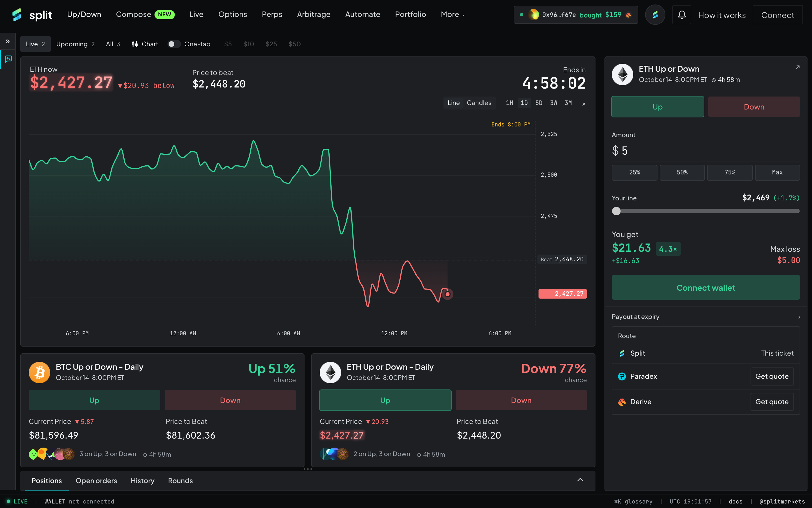Open the More dropdown menu
This screenshot has width=812, height=508.
pos(453,14)
